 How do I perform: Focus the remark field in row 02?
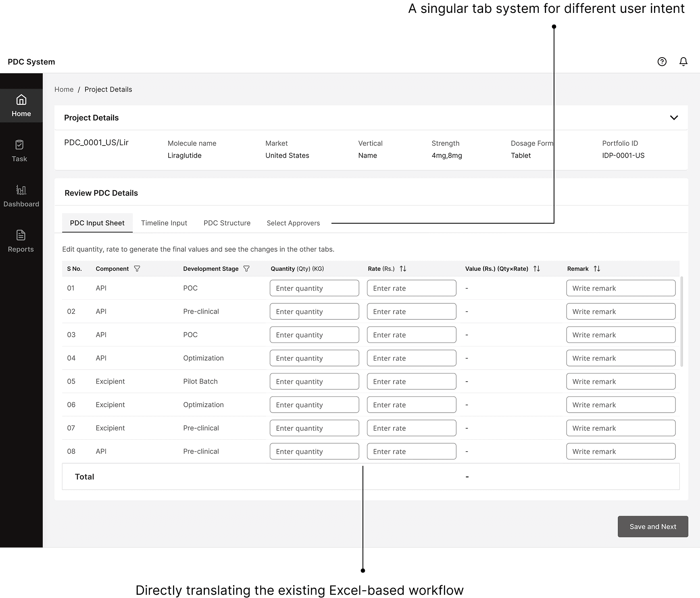coord(621,311)
